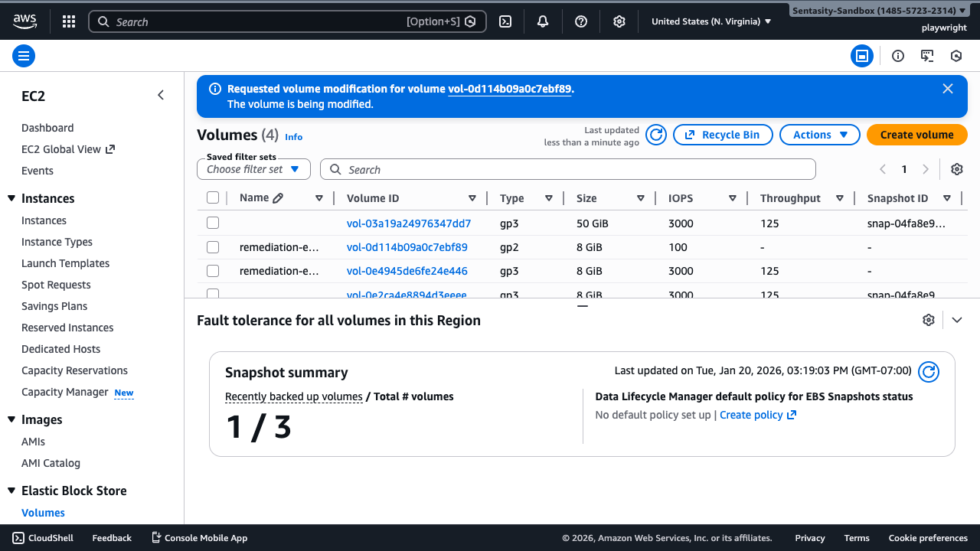Open Volumes table preferences gear
The image size is (980, 551).
(956, 169)
